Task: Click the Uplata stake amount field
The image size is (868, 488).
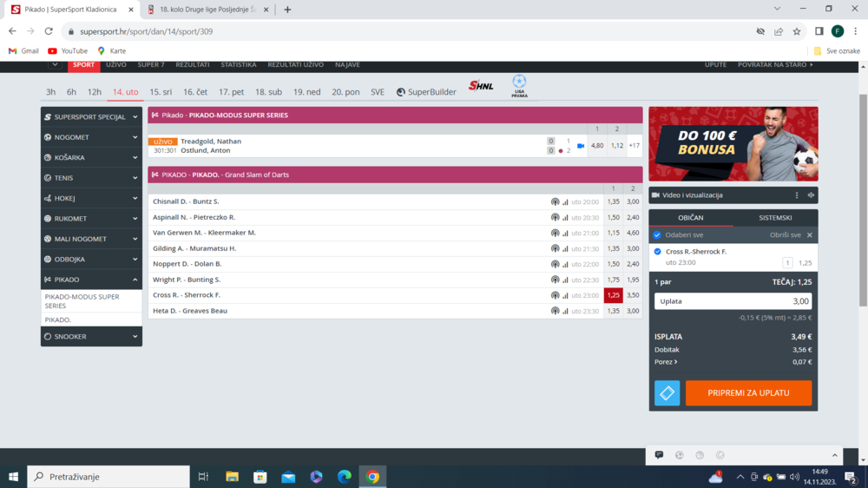Action: coord(733,301)
